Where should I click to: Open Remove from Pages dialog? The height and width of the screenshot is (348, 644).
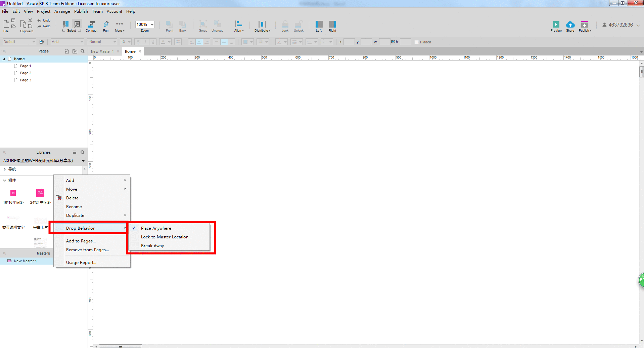(87, 249)
